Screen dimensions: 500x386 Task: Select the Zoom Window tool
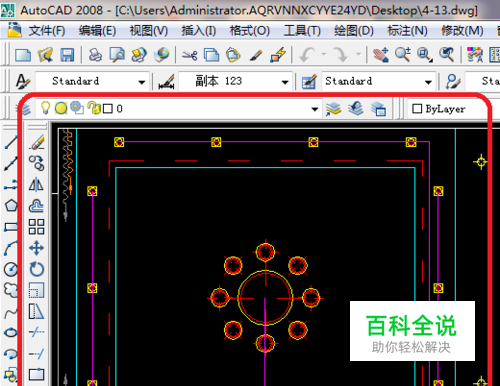425,55
